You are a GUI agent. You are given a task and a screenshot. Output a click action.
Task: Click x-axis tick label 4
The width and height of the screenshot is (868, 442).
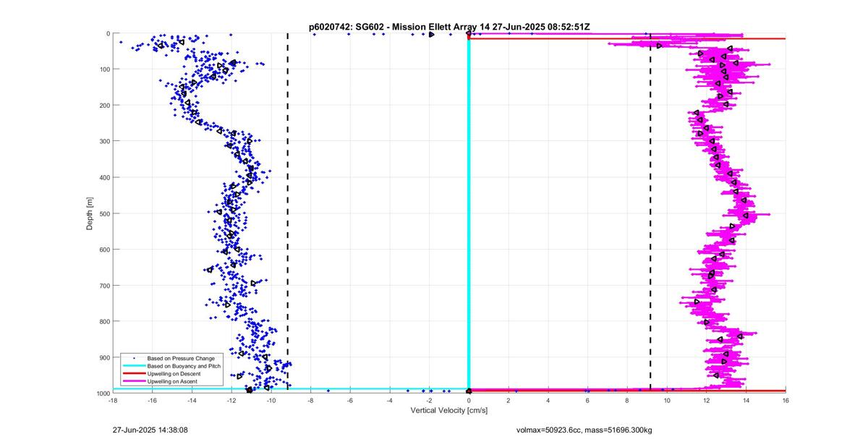coord(548,400)
